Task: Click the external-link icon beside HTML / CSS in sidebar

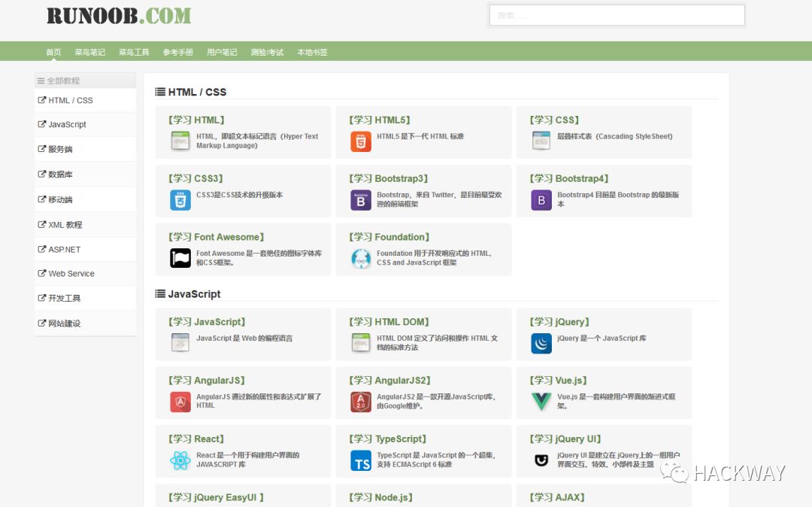Action: click(x=42, y=100)
